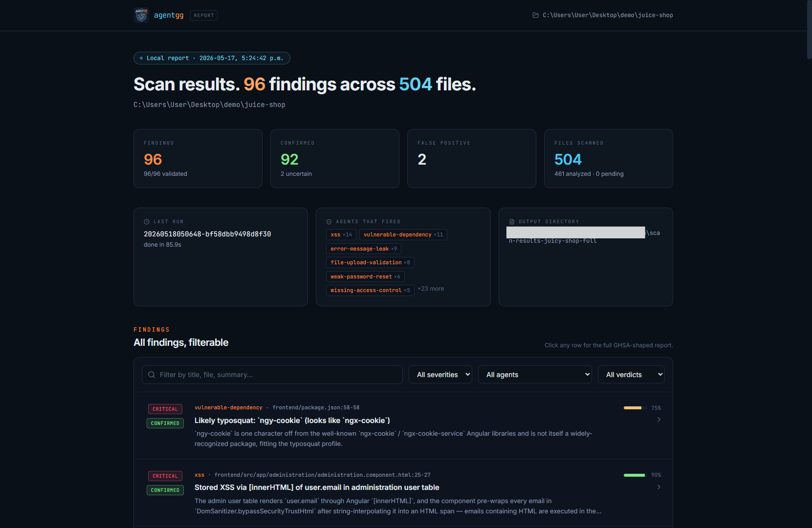Click the FILES SCANNED 504 stat card

coord(609,159)
